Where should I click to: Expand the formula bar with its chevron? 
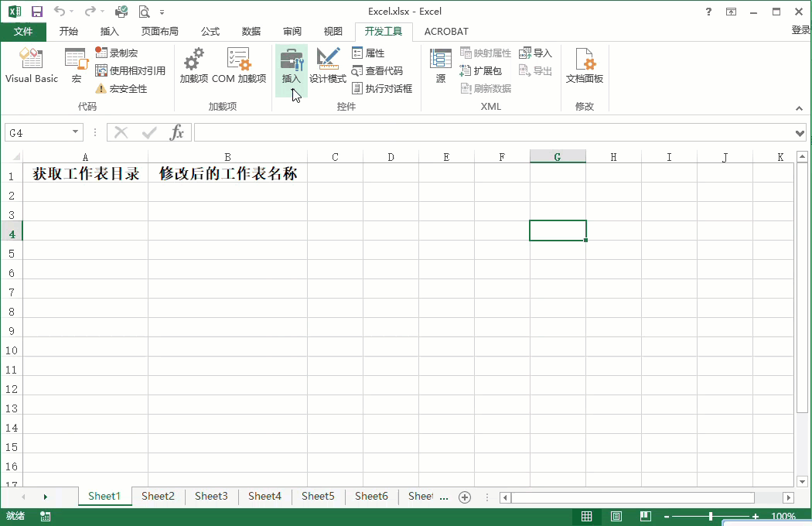pyautogui.click(x=801, y=132)
